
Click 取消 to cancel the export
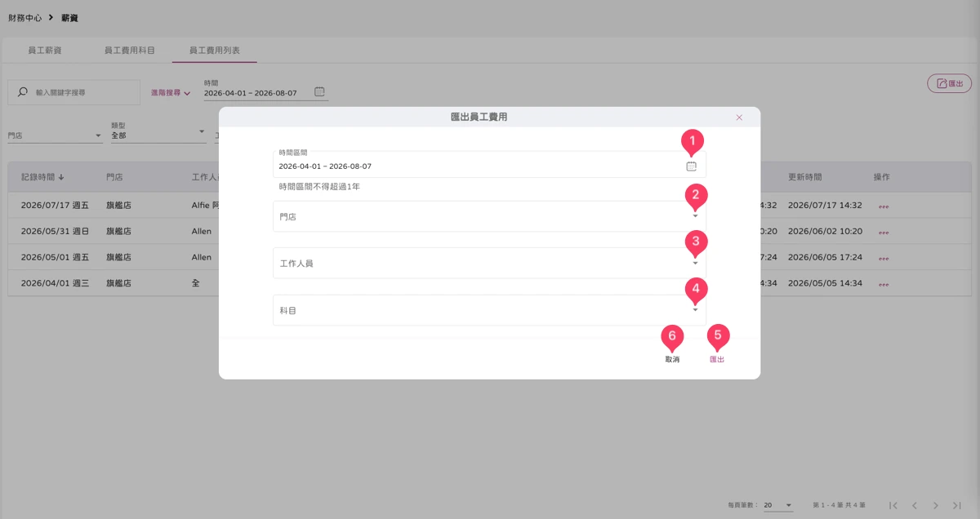[x=672, y=359]
